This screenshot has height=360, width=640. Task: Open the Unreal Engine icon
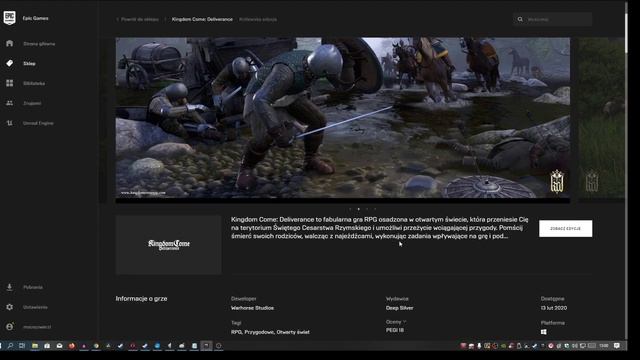(9, 123)
